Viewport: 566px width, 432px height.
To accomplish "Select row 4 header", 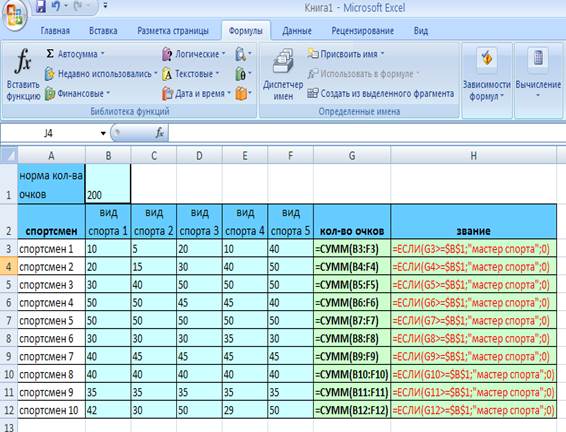I will pos(9,267).
